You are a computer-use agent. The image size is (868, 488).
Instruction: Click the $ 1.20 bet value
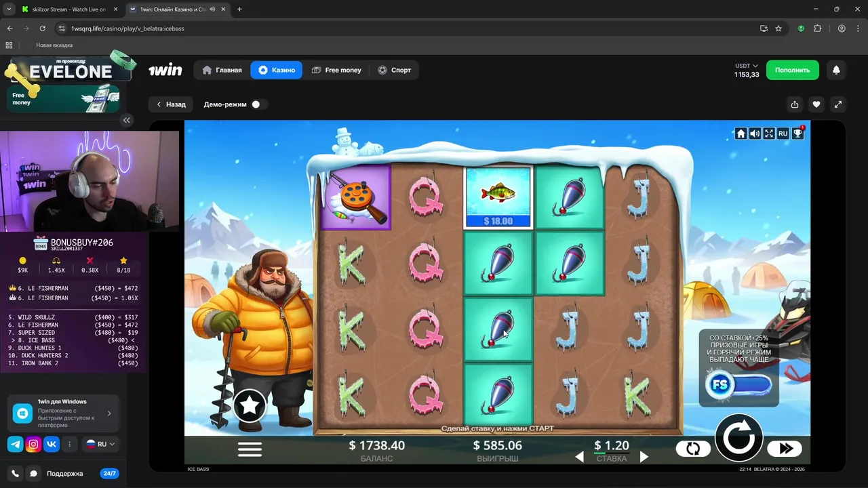tap(612, 445)
